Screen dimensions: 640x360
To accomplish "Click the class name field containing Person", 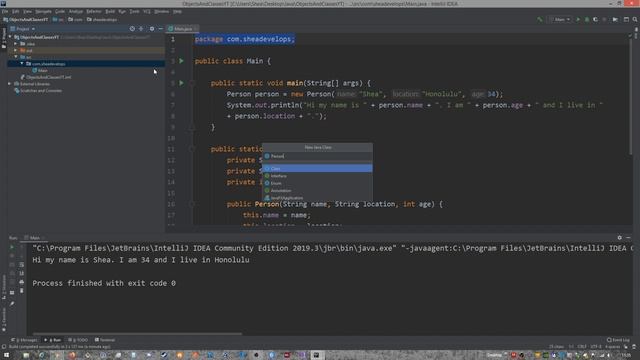I will pyautogui.click(x=317, y=156).
